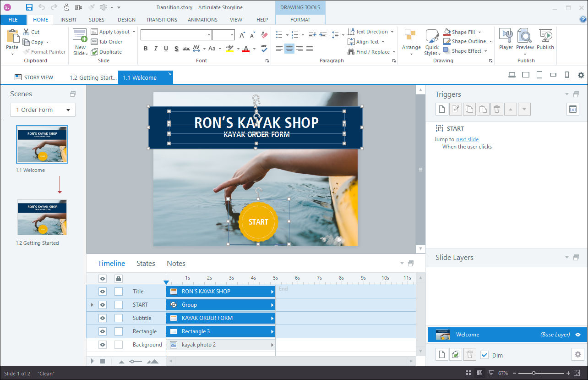Click the Font Color swatch
This screenshot has width=588, height=380.
[246, 49]
